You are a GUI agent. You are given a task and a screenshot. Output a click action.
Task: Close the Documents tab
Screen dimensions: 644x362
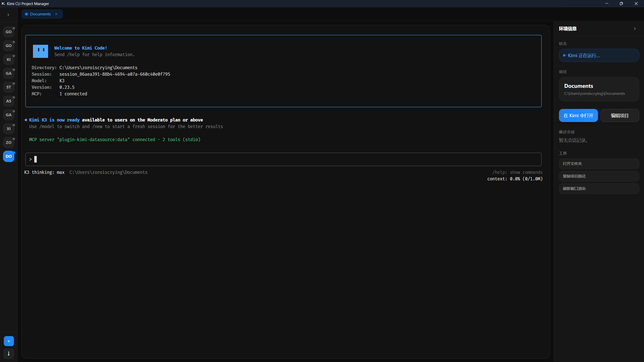pos(56,14)
